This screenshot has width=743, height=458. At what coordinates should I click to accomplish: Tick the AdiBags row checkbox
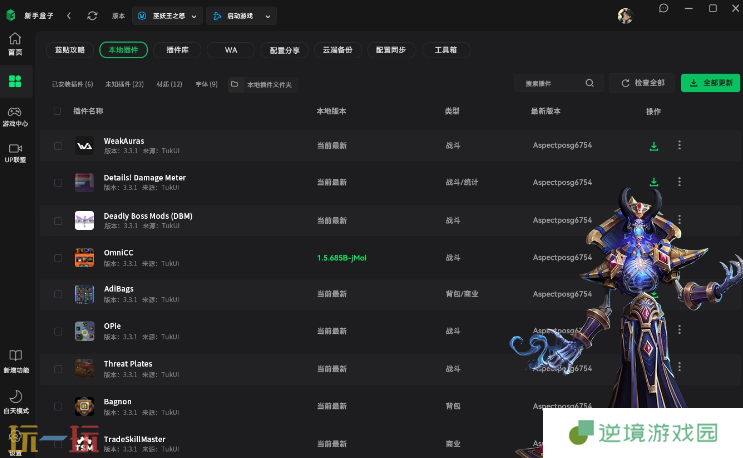[58, 294]
